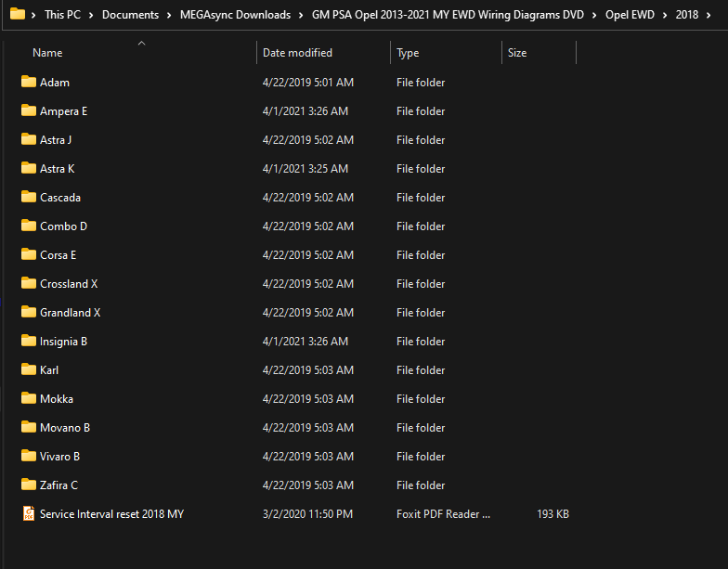
Task: Click File folder type in Mokka row
Action: tap(421, 399)
